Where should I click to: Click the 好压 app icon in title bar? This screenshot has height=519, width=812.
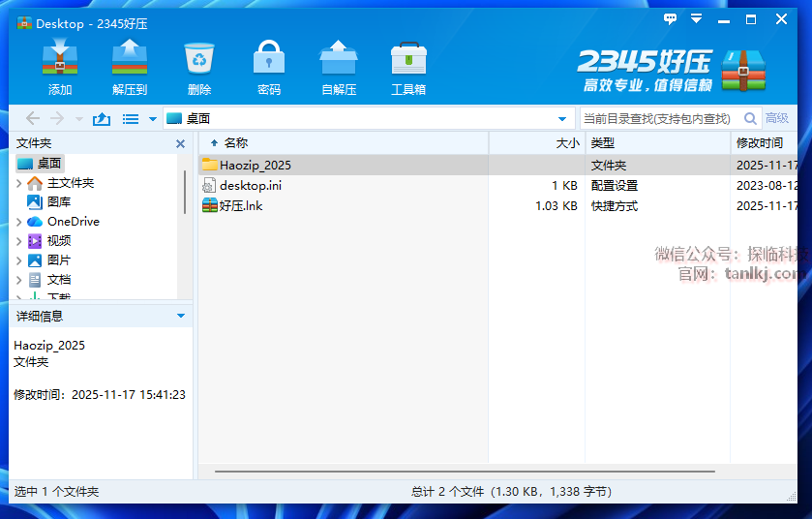point(24,23)
